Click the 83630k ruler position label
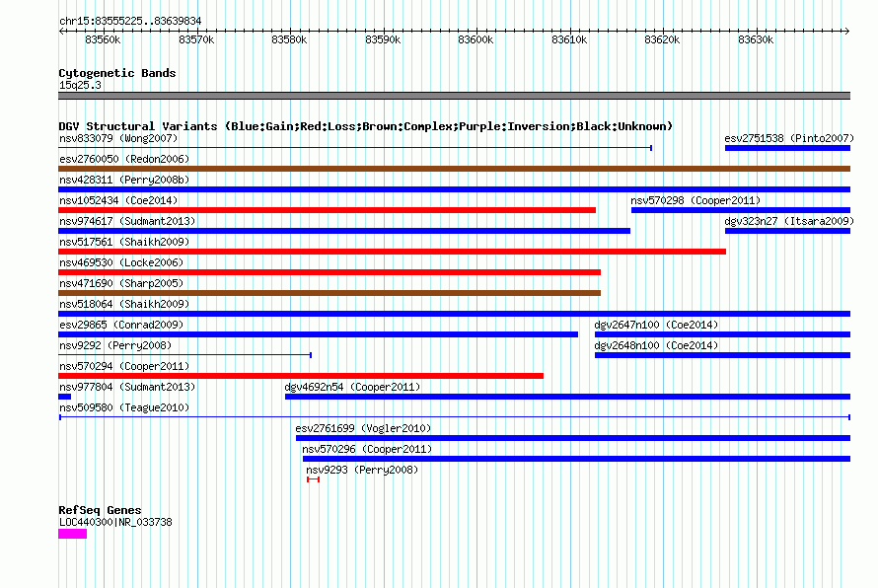Viewport: 878px width, 588px height. 756,39
